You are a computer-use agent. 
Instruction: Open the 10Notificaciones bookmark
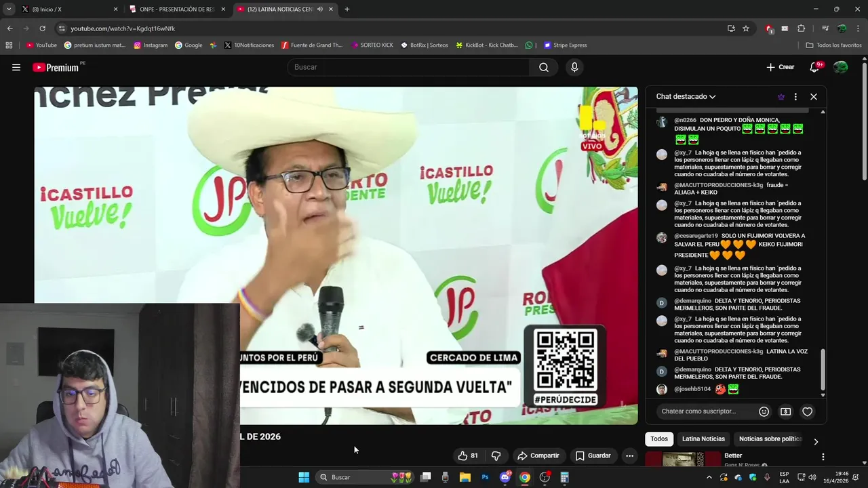tap(248, 45)
